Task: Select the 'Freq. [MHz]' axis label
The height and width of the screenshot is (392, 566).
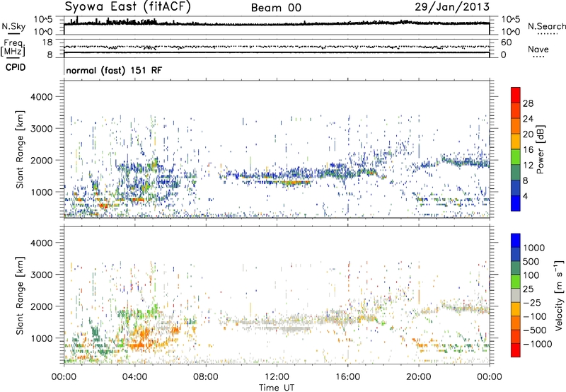Action: pyautogui.click(x=13, y=48)
